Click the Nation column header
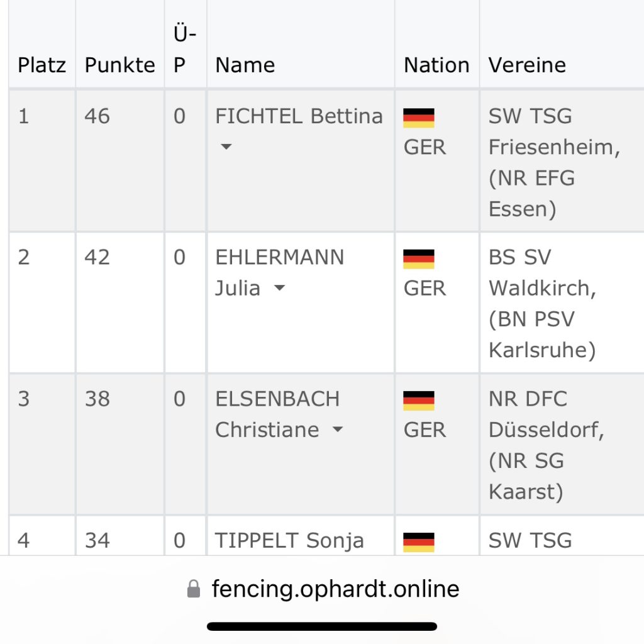 click(x=436, y=65)
